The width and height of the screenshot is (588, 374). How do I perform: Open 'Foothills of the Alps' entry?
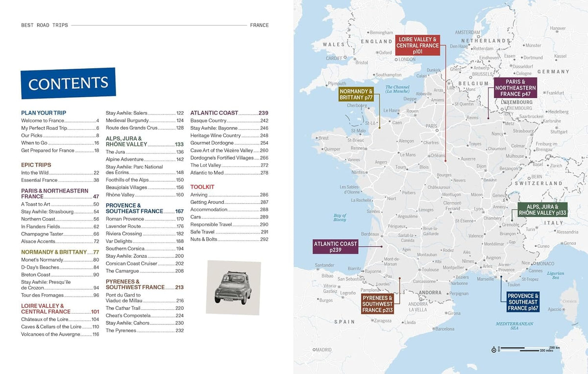[145, 180]
